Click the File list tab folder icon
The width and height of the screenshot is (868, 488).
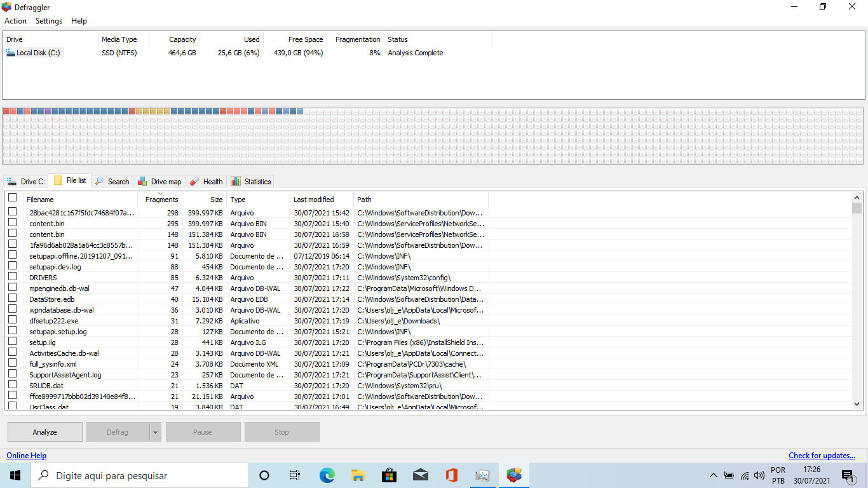(x=58, y=180)
